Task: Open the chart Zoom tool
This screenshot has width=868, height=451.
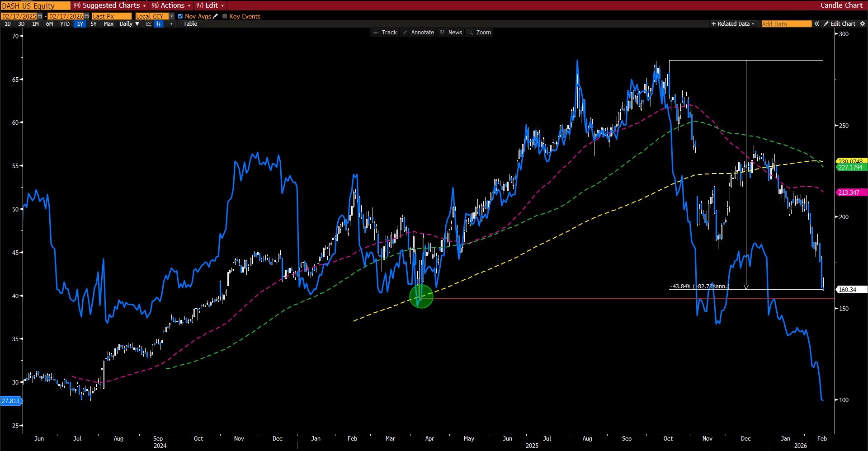Action: click(479, 33)
